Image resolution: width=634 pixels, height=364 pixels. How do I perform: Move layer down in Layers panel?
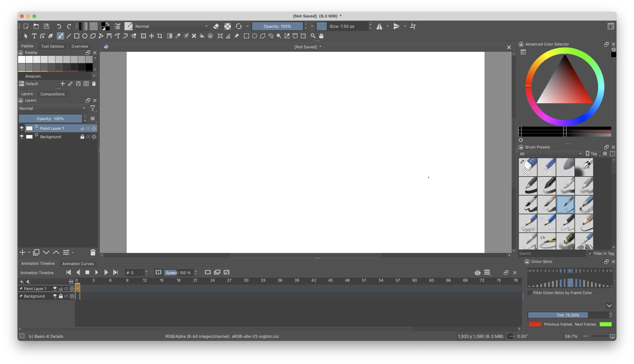(46, 252)
